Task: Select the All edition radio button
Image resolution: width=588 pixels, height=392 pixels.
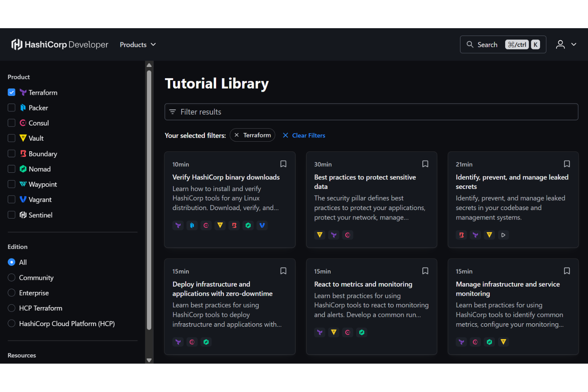Action: [x=12, y=262]
